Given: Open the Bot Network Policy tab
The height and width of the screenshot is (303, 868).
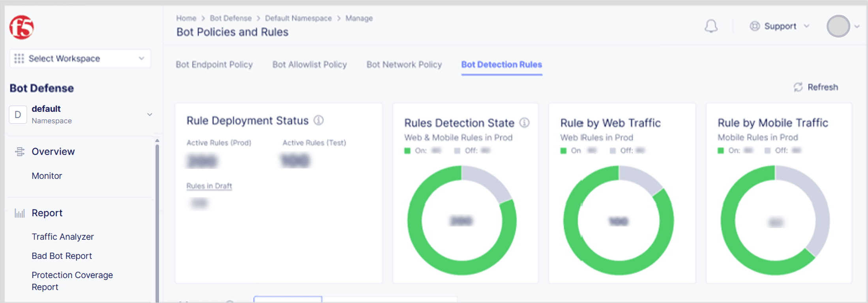Looking at the screenshot, I should click(404, 65).
